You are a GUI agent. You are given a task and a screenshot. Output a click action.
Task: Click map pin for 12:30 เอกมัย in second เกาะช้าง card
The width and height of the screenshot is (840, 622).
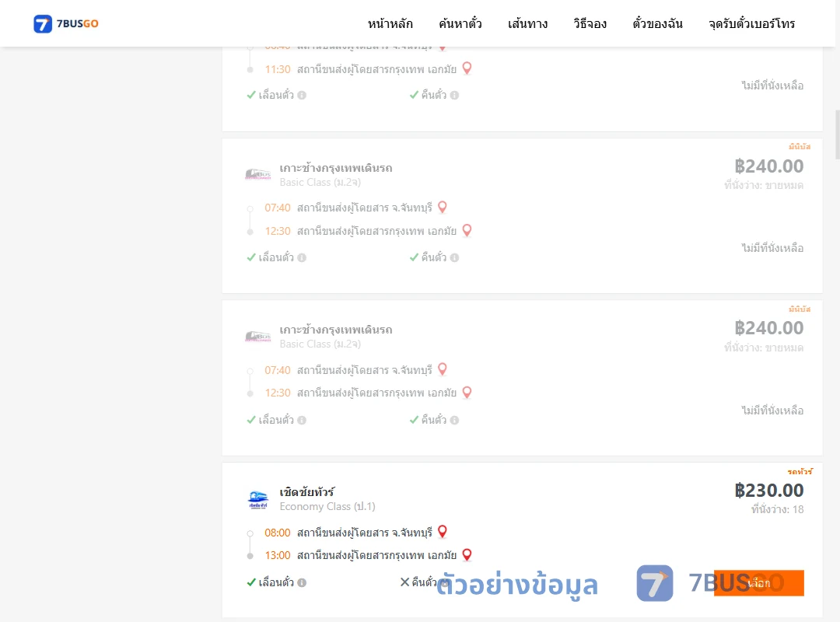467,393
